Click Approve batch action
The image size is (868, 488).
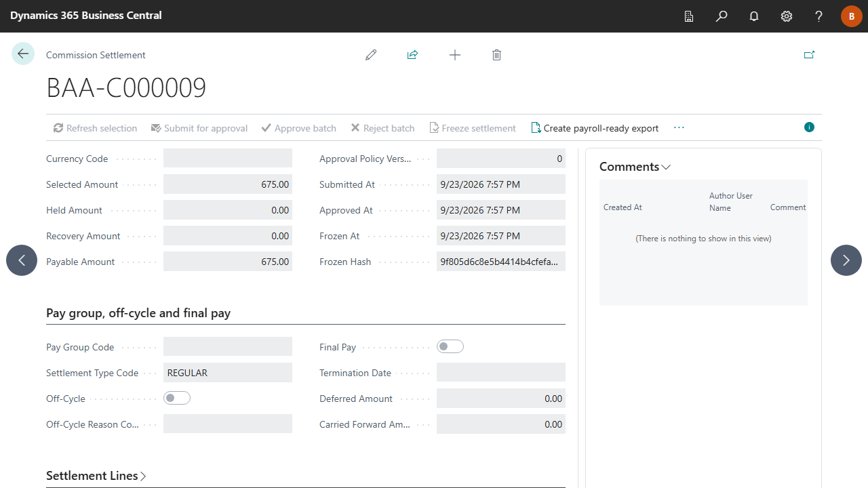[x=299, y=128]
